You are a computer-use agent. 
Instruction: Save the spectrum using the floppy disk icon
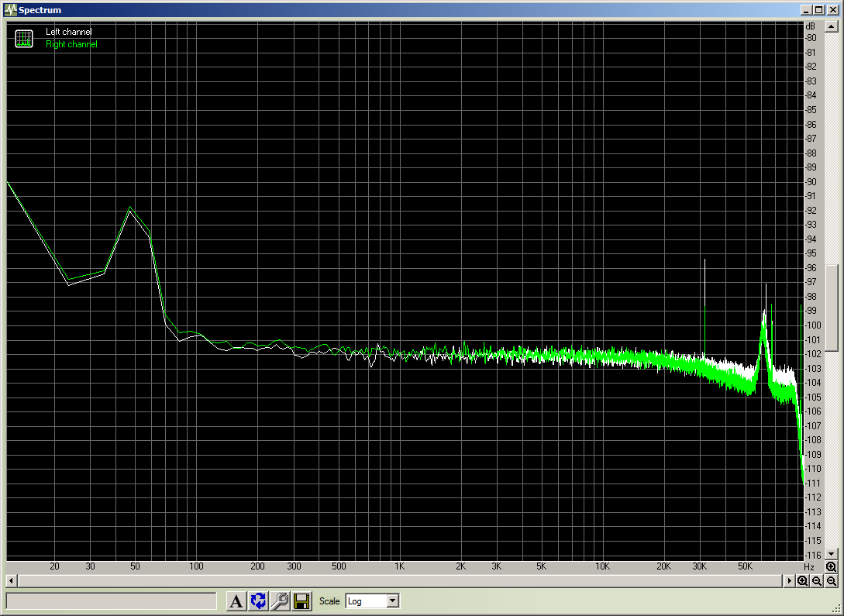(301, 601)
